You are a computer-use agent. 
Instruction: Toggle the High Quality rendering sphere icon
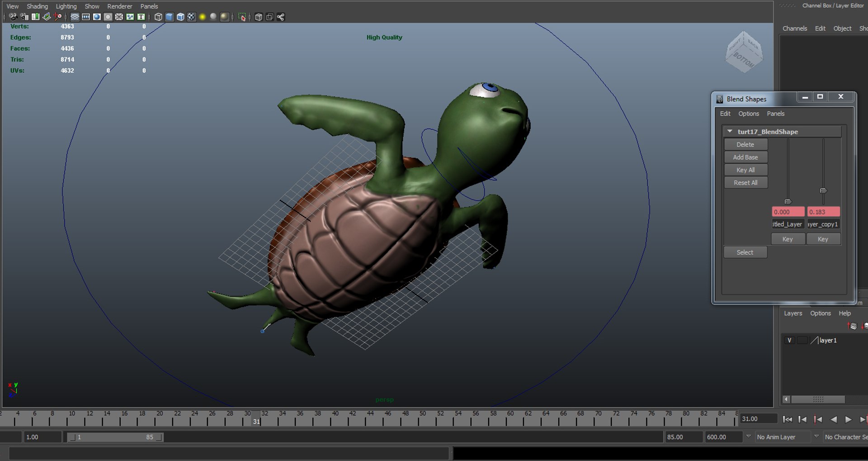coord(225,17)
